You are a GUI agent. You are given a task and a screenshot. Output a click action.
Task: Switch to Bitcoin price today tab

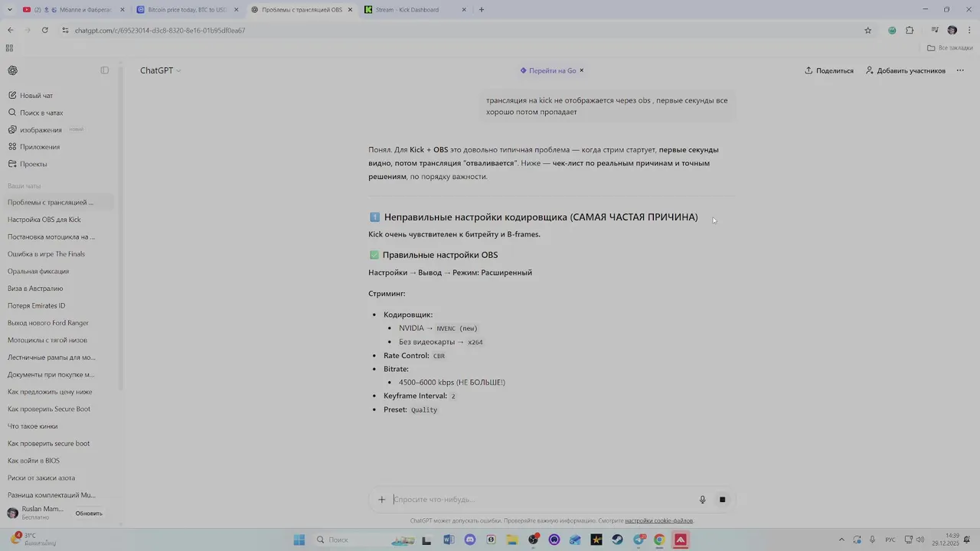(188, 10)
